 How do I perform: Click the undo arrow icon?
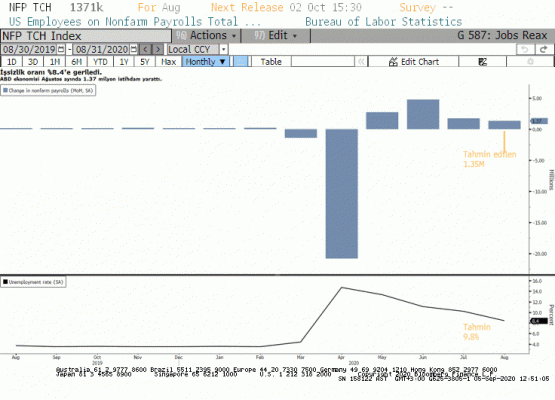pyautogui.click(x=525, y=50)
